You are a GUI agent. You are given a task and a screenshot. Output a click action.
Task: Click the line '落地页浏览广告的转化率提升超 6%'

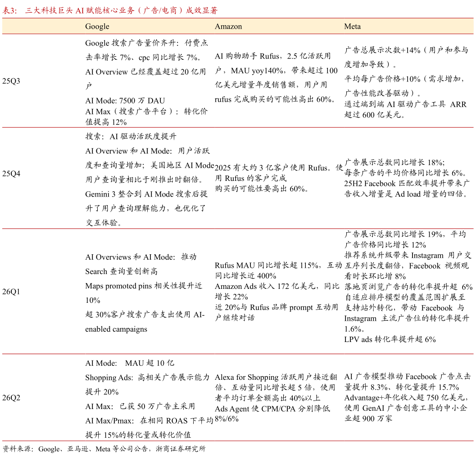(x=408, y=287)
